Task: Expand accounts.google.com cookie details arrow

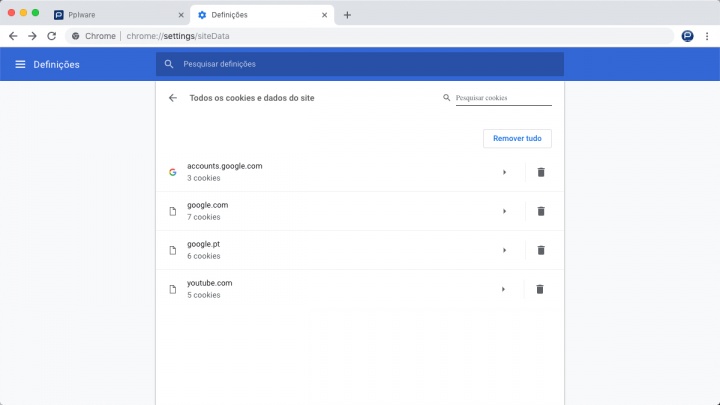Action: tap(504, 172)
